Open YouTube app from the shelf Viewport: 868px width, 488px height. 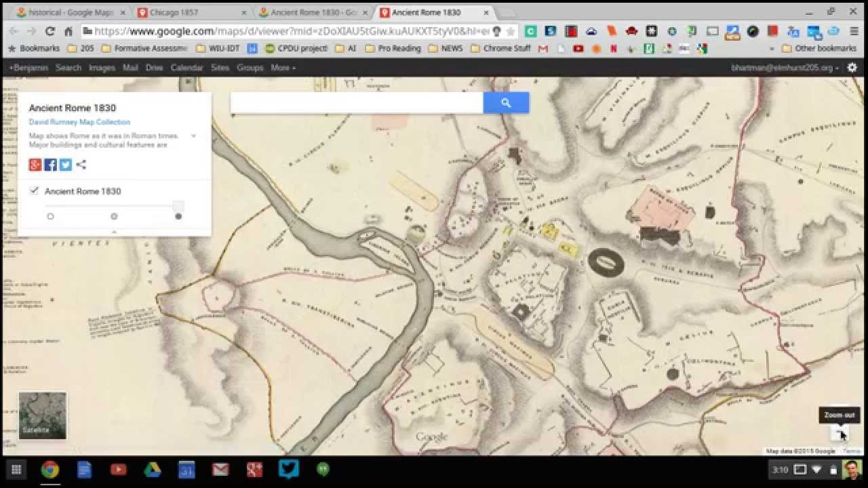(x=118, y=470)
